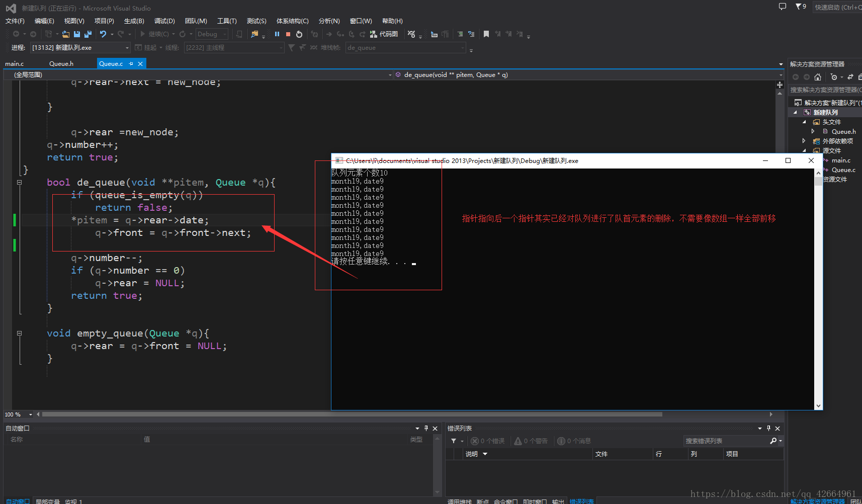The height and width of the screenshot is (504, 862).
Task: Open the process dropdown showing 新建队列.exe
Action: click(x=80, y=48)
